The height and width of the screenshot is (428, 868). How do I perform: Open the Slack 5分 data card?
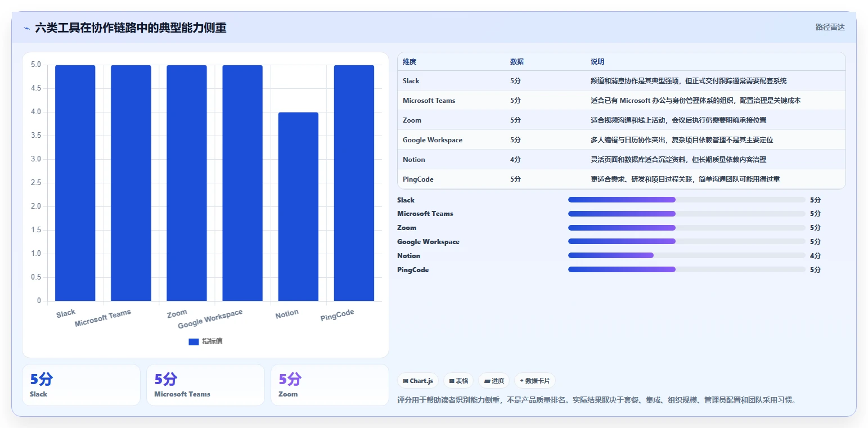point(81,385)
